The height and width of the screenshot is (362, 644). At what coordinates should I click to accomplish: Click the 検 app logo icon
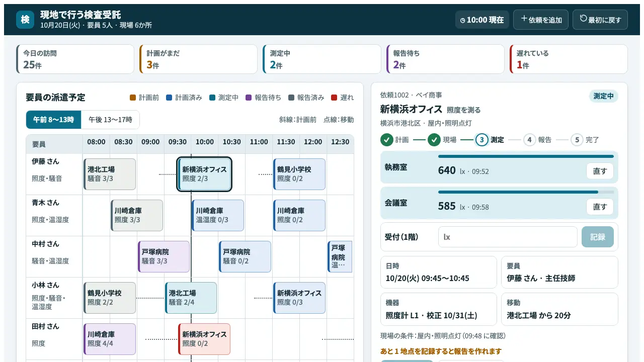click(25, 20)
